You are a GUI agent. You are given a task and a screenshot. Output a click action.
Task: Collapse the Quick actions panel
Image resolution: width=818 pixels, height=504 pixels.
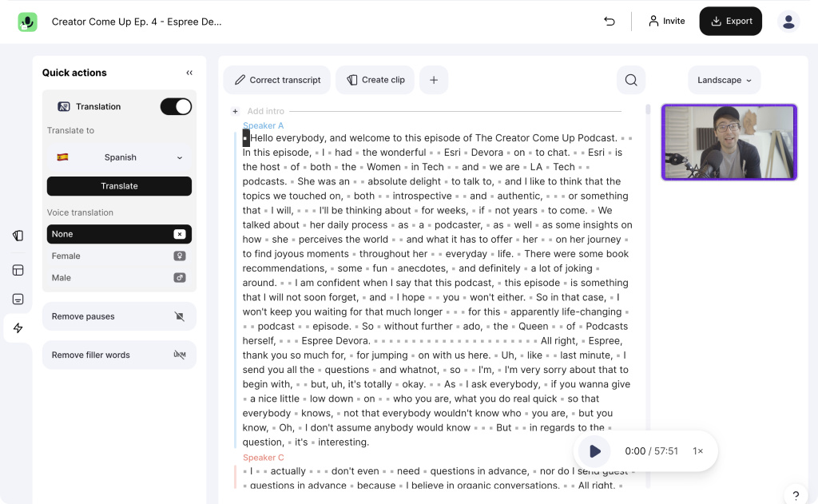[189, 73]
